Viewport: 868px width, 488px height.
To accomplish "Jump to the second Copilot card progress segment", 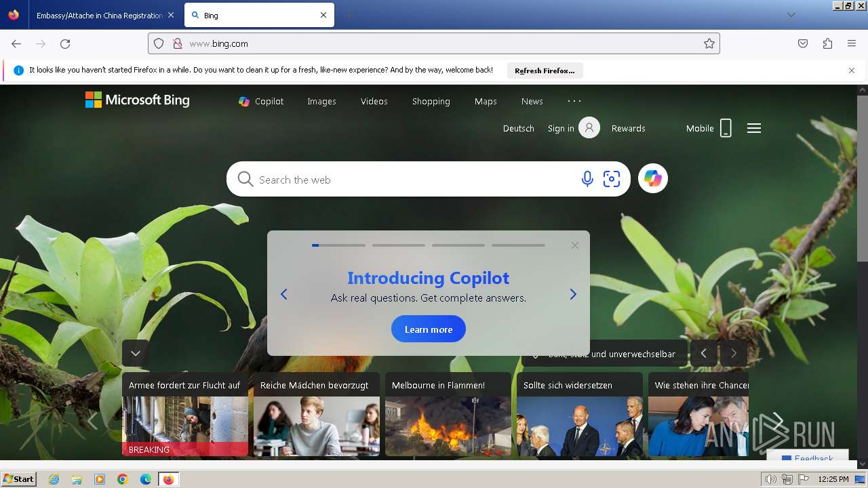I will (x=399, y=245).
